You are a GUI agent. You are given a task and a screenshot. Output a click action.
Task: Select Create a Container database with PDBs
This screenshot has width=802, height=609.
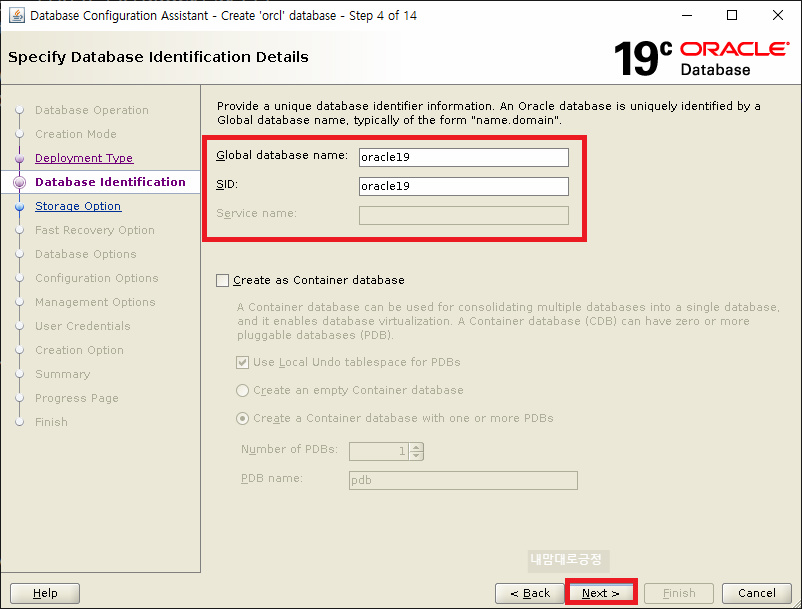pyautogui.click(x=242, y=419)
